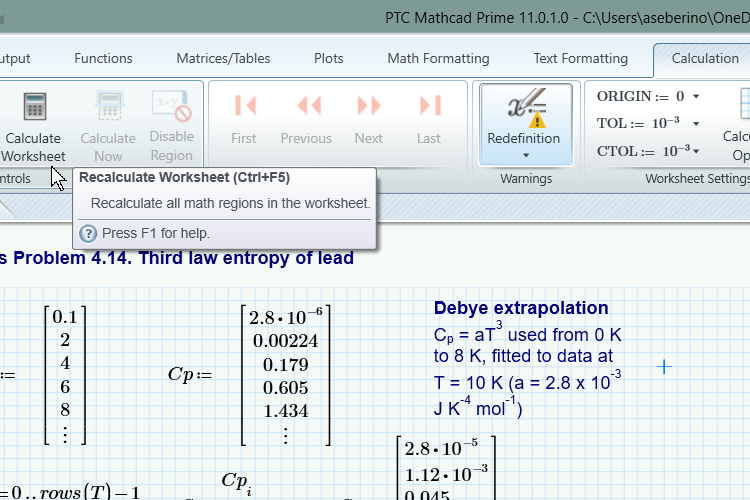Image resolution: width=750 pixels, height=500 pixels.
Task: Click the F1 help question mark icon
Action: 88,233
